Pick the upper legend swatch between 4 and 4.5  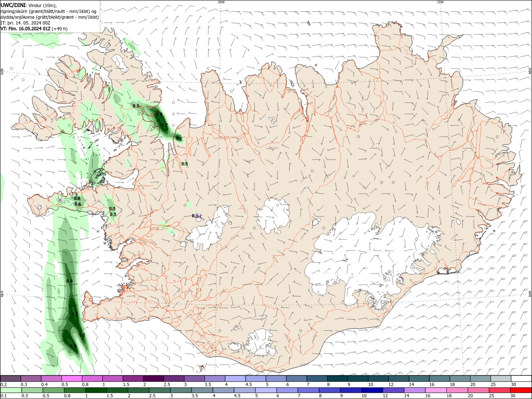[235, 379]
